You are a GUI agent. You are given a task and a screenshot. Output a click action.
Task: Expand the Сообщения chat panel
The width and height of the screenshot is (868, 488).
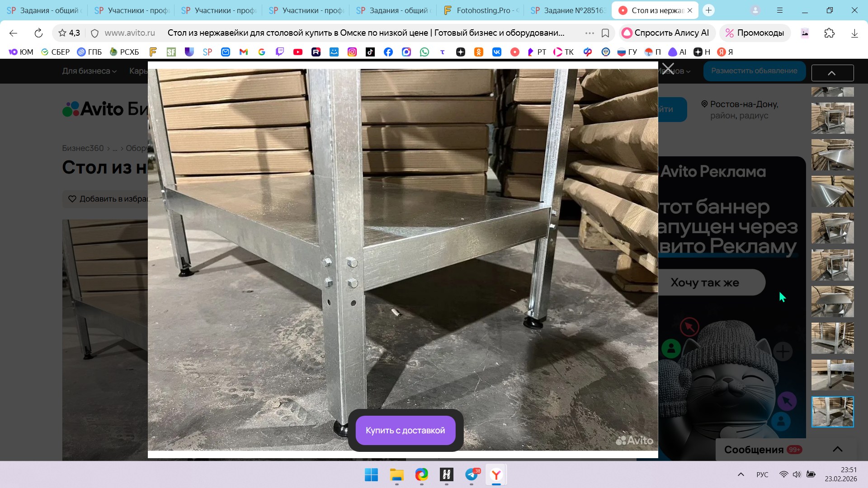tap(837, 449)
